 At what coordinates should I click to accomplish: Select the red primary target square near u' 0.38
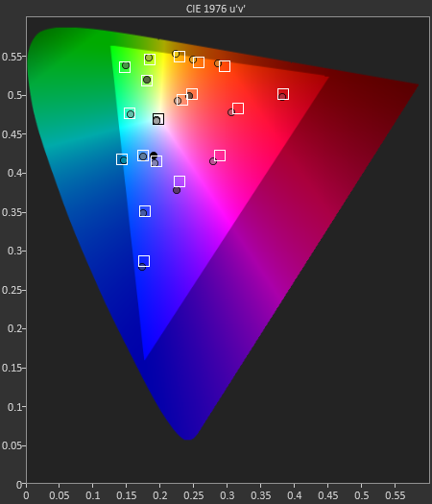click(x=283, y=94)
